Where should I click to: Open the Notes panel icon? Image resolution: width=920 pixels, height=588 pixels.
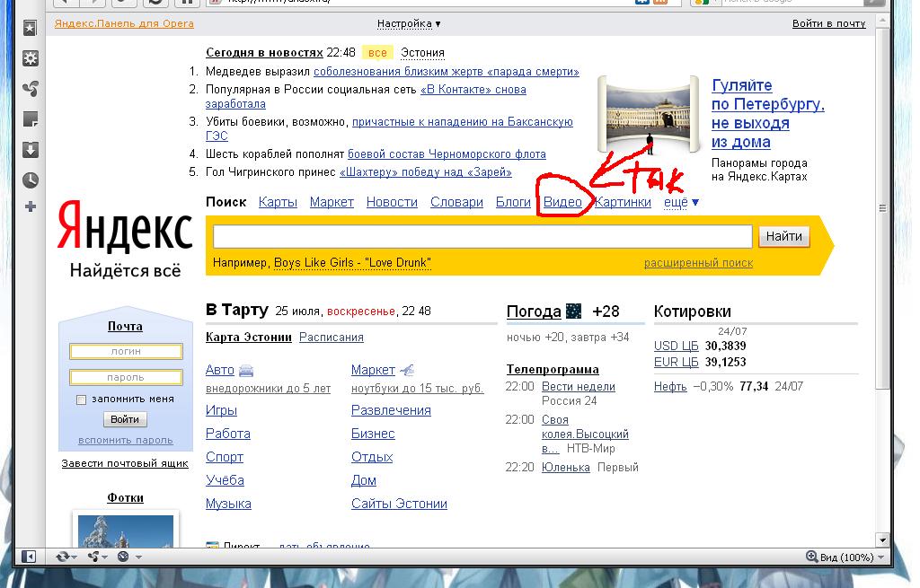[x=30, y=119]
